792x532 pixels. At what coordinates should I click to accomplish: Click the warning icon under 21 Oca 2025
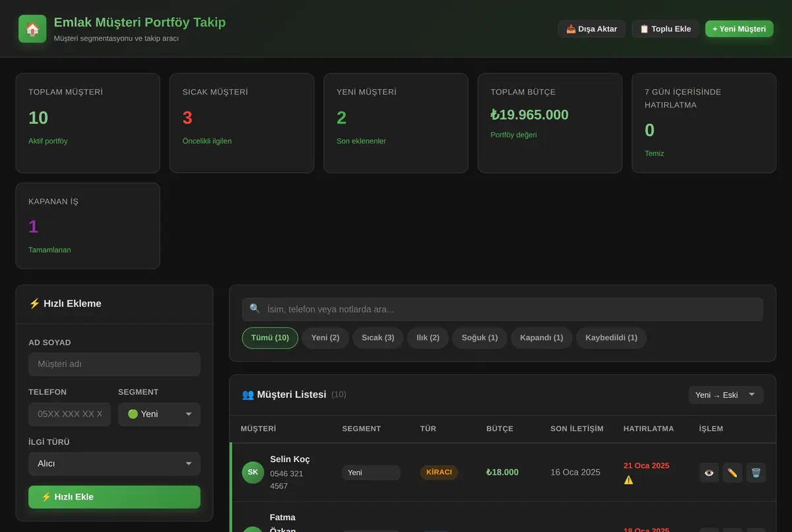[x=628, y=480]
